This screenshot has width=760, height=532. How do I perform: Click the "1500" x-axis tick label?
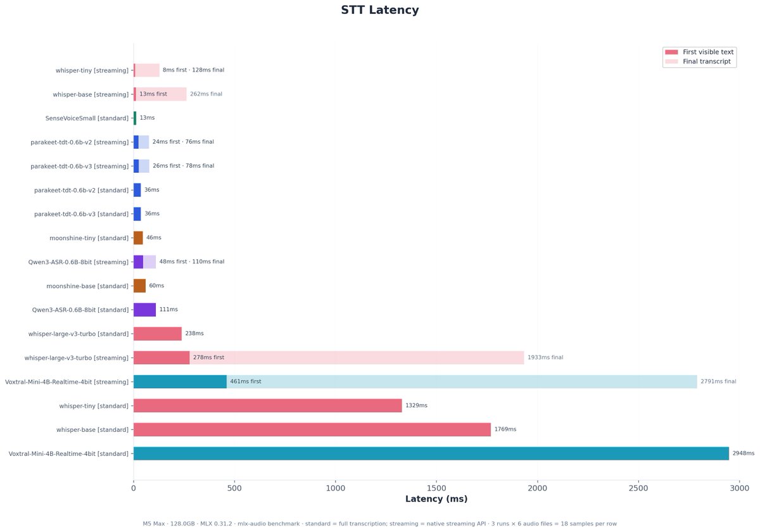(436, 488)
